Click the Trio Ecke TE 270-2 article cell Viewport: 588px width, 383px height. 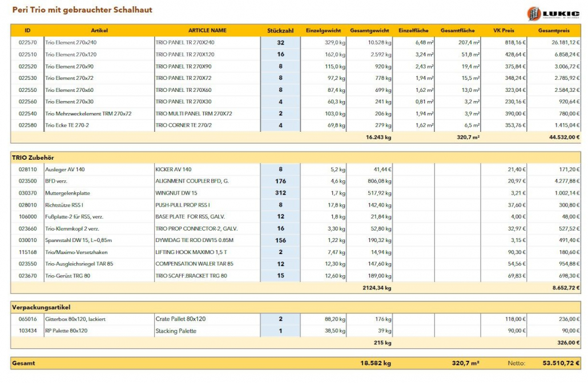(67, 125)
